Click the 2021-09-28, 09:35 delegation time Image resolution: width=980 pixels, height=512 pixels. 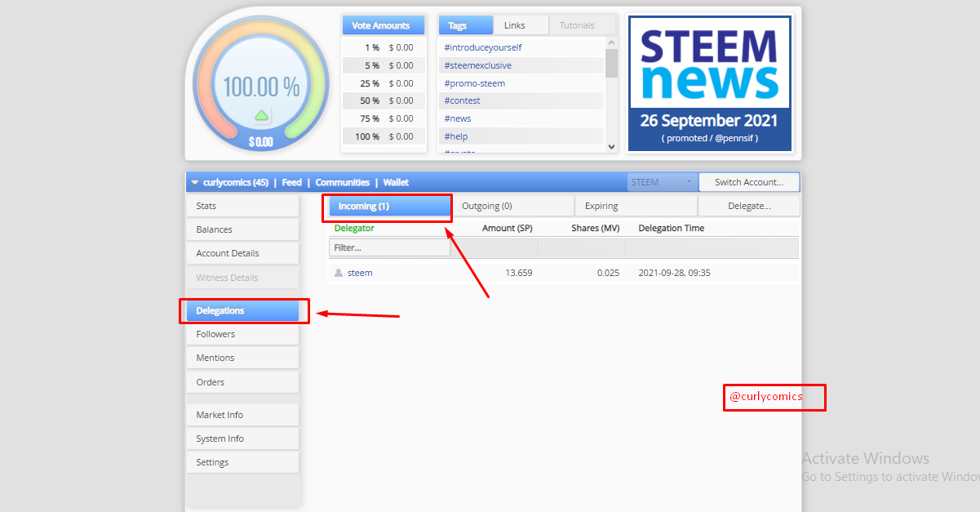pos(674,273)
